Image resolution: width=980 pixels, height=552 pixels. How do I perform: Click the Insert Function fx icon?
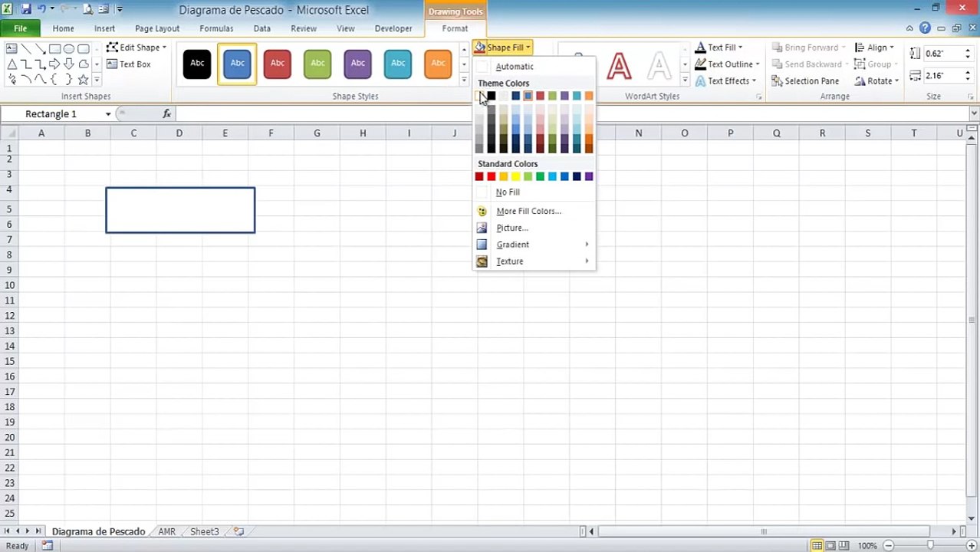(x=166, y=113)
